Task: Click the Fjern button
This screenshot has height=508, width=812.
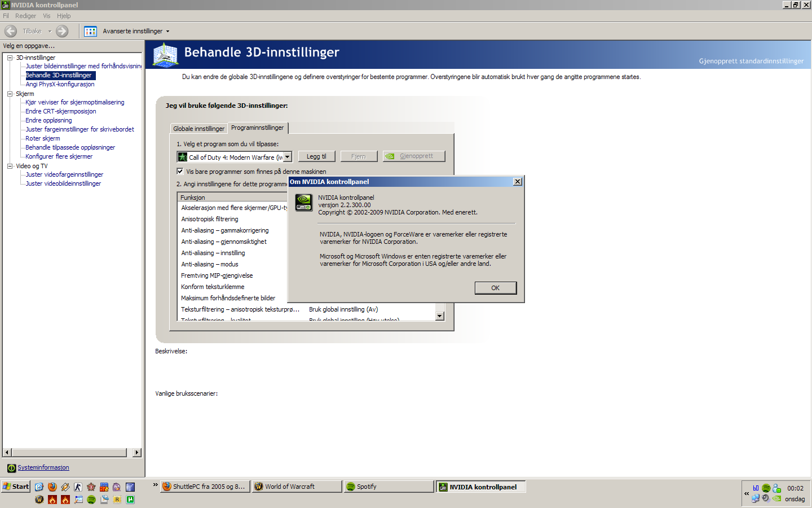Action: coord(359,156)
